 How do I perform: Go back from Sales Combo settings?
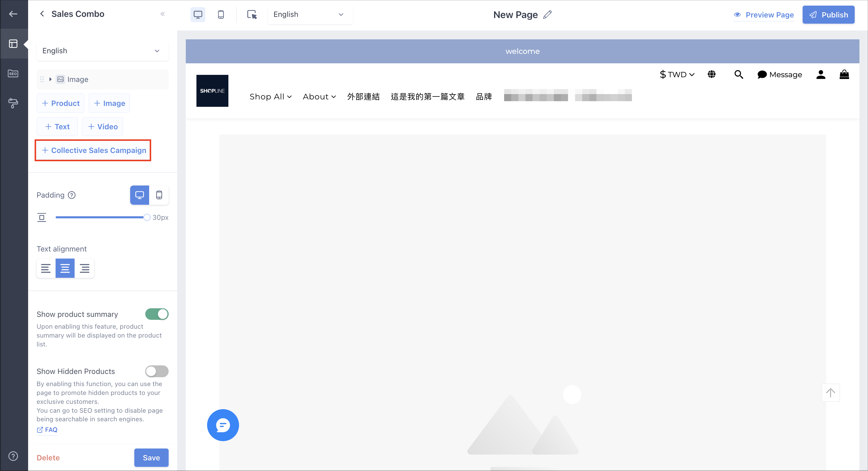tap(42, 14)
